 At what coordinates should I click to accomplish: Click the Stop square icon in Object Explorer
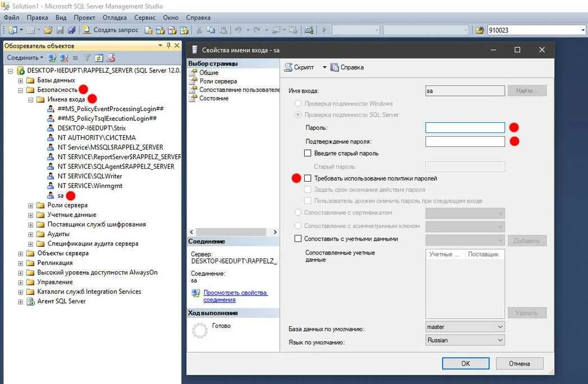(x=75, y=58)
